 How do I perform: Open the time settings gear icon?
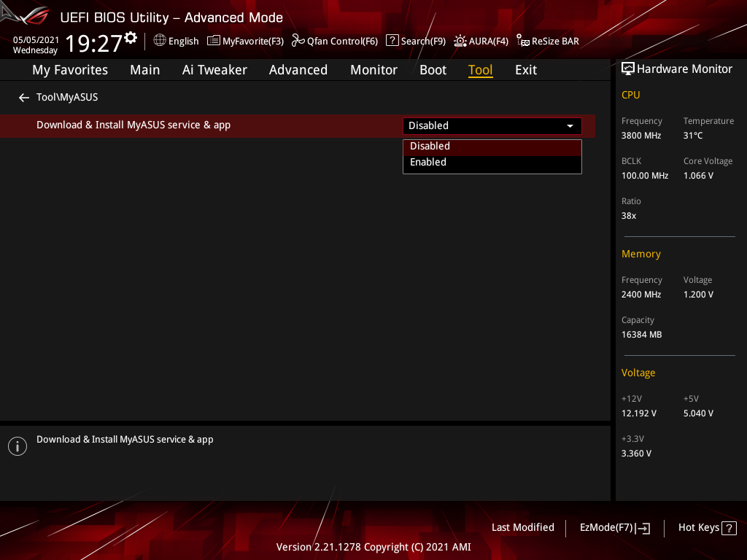pos(131,38)
